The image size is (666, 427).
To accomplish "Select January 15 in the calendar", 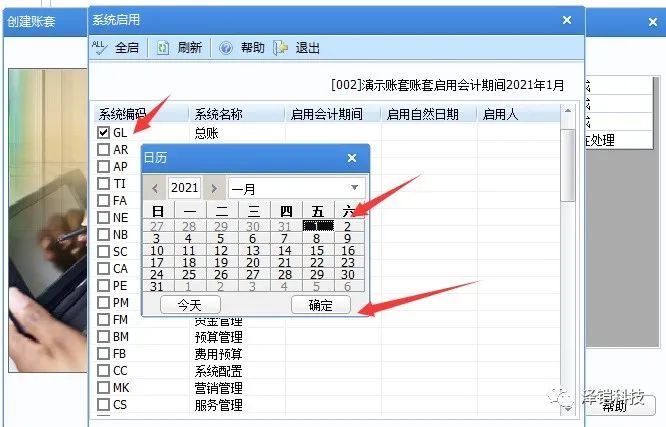I will tap(317, 251).
